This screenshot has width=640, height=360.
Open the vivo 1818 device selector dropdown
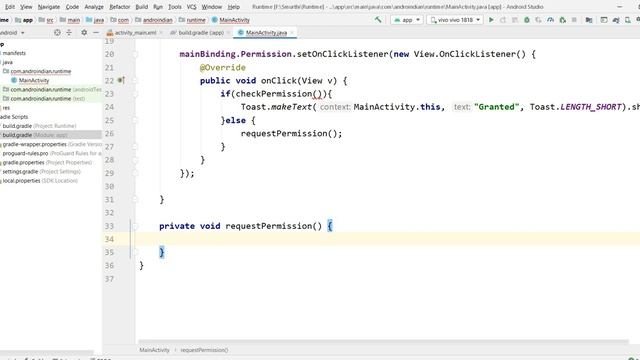(455, 20)
